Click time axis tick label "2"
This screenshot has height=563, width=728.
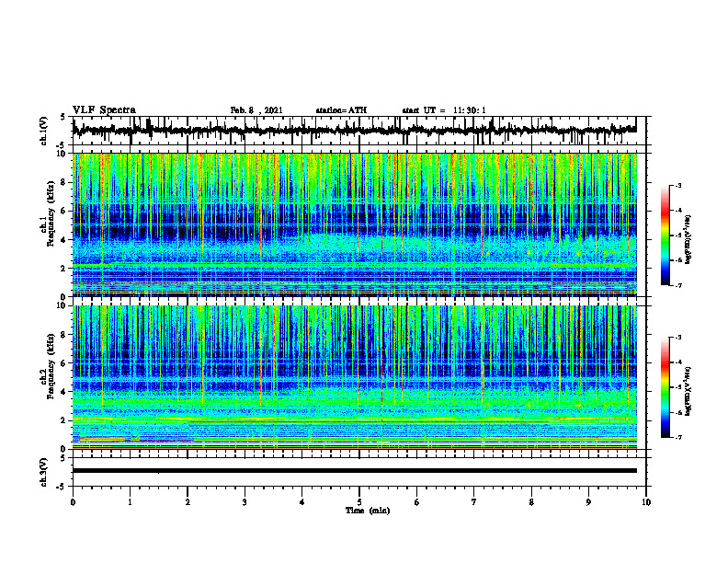pyautogui.click(x=188, y=502)
